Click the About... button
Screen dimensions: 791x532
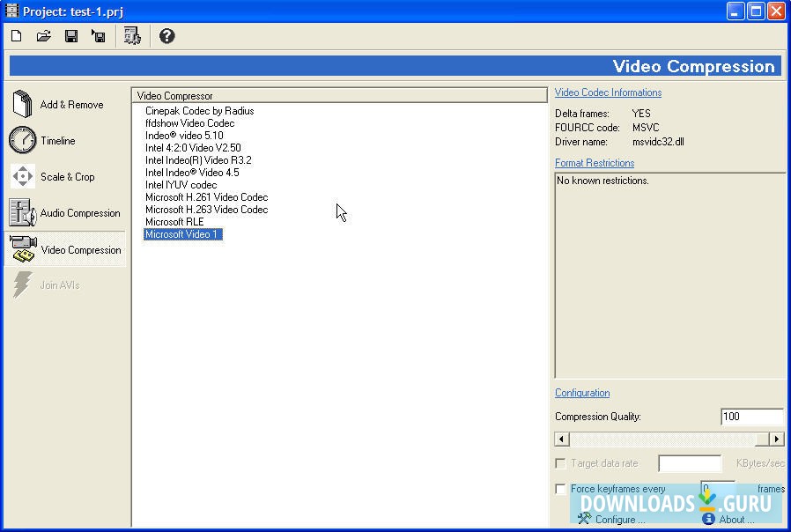(x=728, y=519)
